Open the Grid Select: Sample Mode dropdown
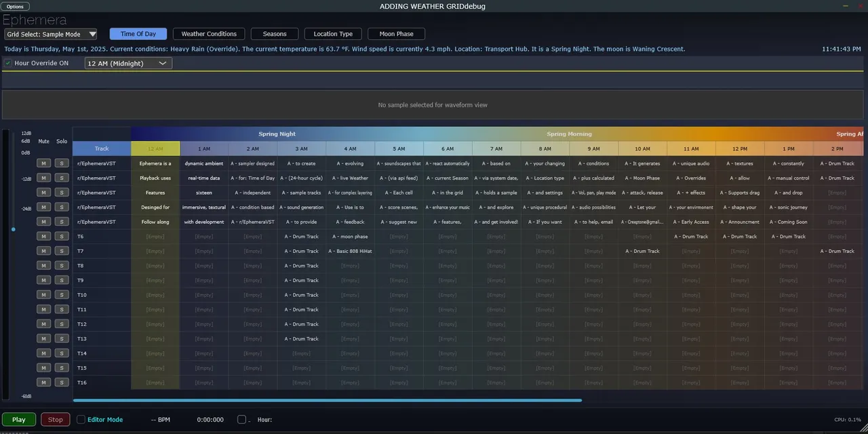This screenshot has width=868, height=434. [x=51, y=34]
